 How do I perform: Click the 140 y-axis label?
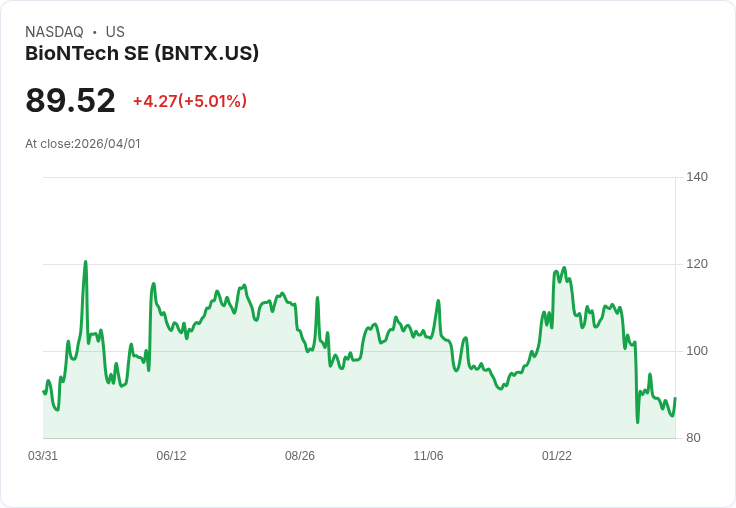coord(697,177)
